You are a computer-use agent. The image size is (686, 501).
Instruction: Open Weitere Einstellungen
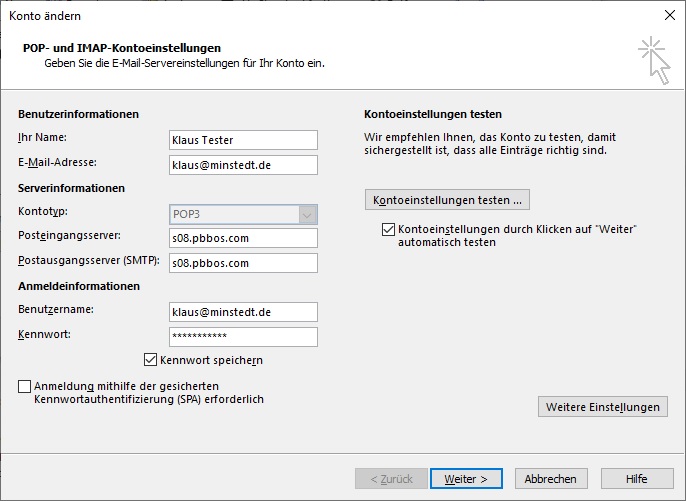coord(602,407)
